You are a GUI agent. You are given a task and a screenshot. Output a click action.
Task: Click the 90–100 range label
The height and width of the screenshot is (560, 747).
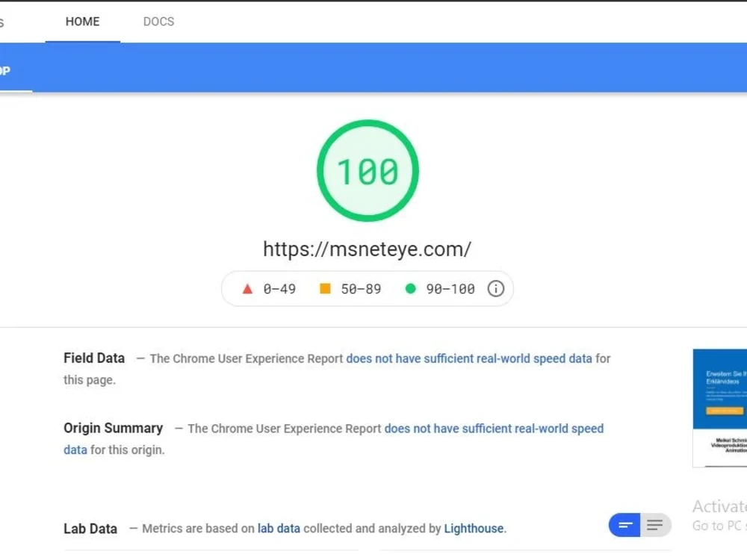point(450,289)
